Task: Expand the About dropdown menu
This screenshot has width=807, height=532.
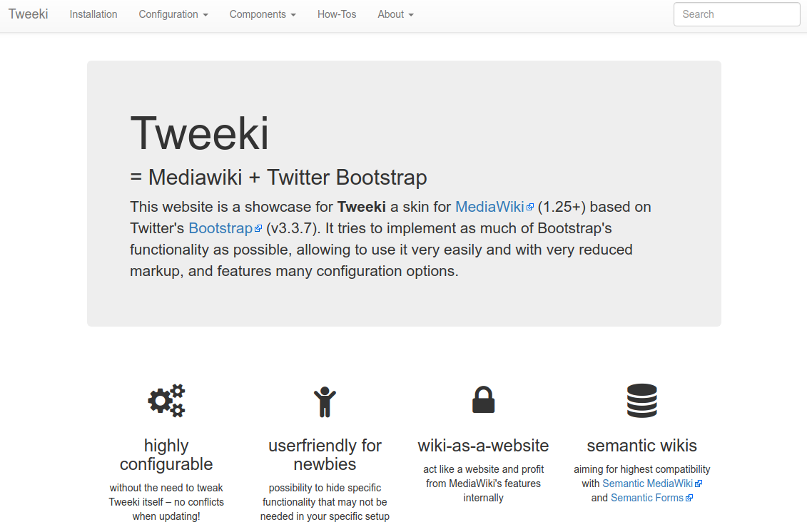Action: point(396,14)
